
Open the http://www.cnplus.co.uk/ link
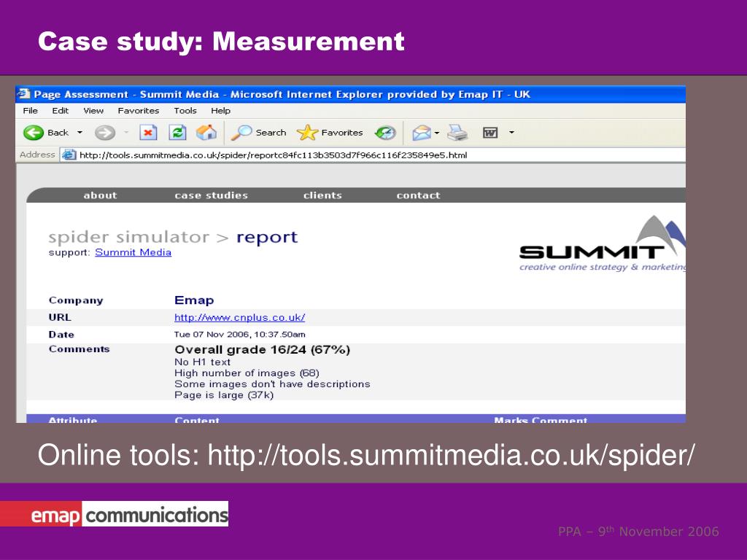click(239, 318)
